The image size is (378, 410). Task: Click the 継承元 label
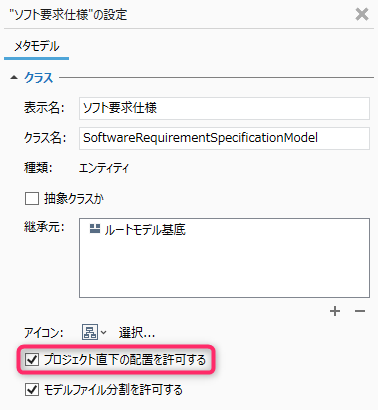[44, 227]
